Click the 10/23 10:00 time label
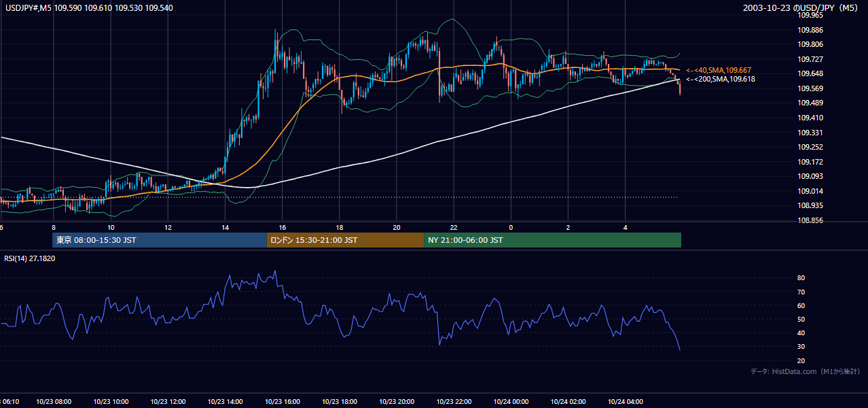The width and height of the screenshot is (868, 408). pos(111,402)
